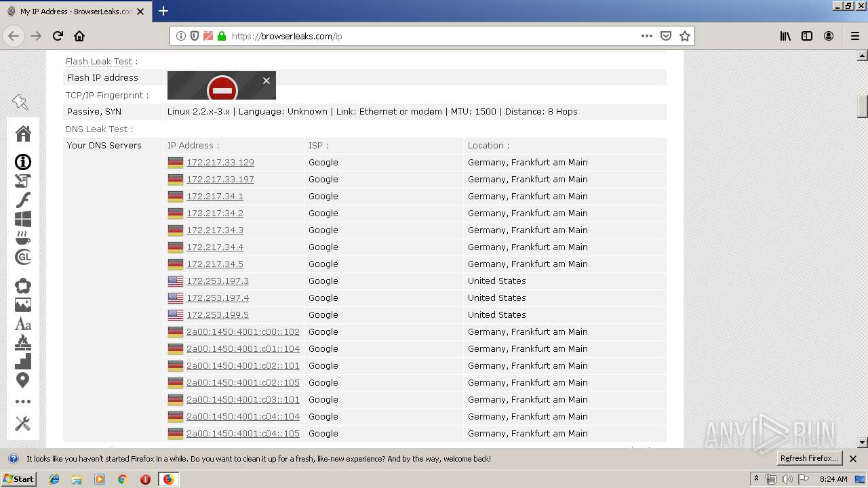This screenshot has width=868, height=488.
Task: Open DNS server 172.253.197.3 link
Action: click(x=218, y=281)
